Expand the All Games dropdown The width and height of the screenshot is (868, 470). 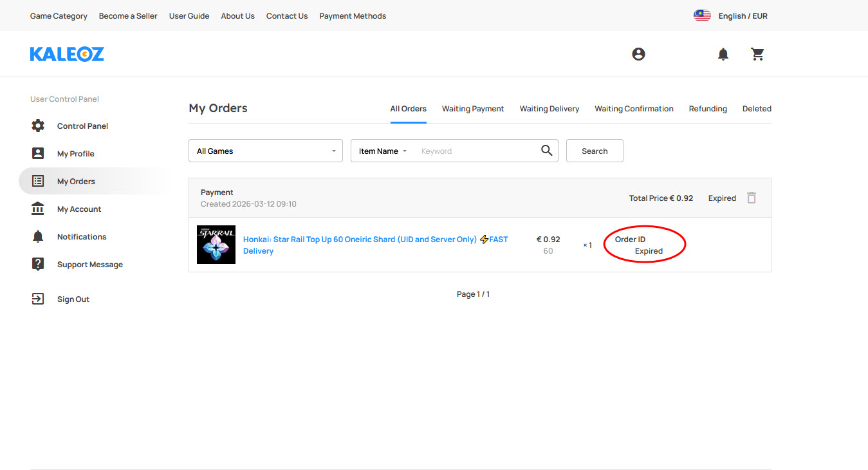pos(265,151)
